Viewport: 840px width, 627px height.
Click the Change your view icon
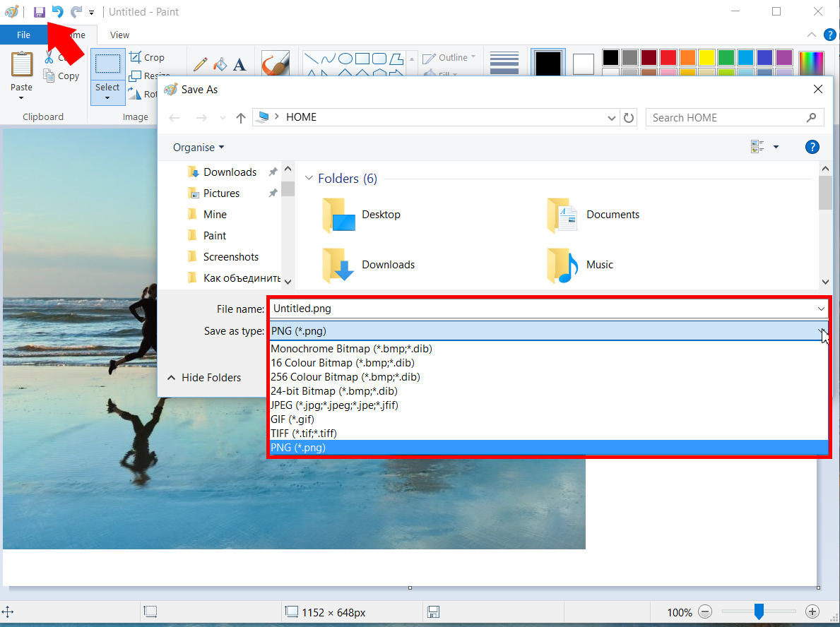point(757,147)
